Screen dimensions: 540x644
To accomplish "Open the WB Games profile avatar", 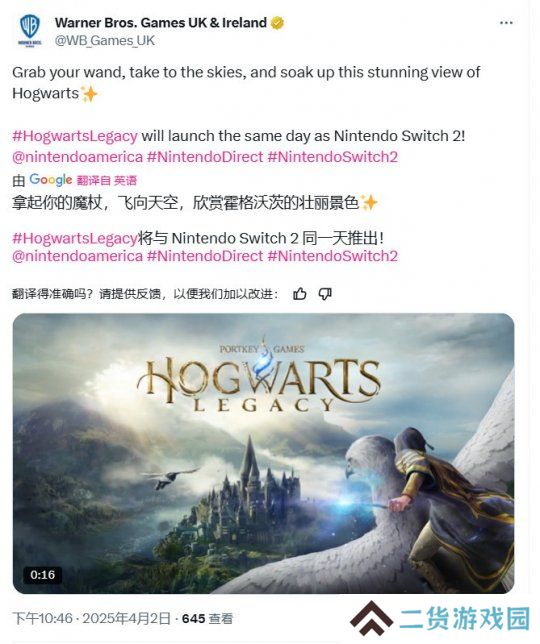I will click(30, 30).
